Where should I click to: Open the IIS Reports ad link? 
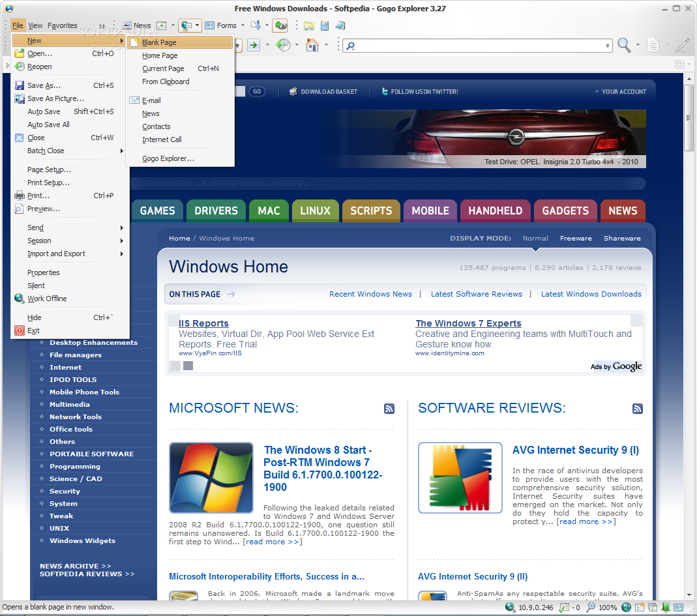203,323
